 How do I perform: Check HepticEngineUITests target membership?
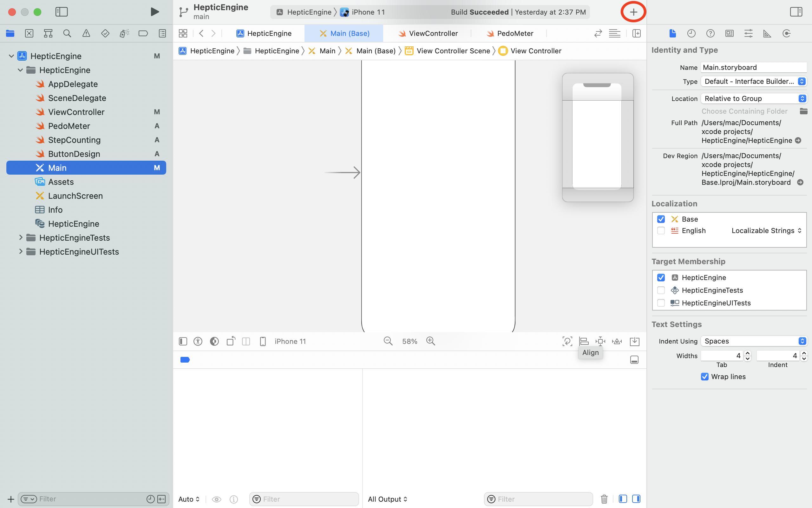tap(661, 303)
